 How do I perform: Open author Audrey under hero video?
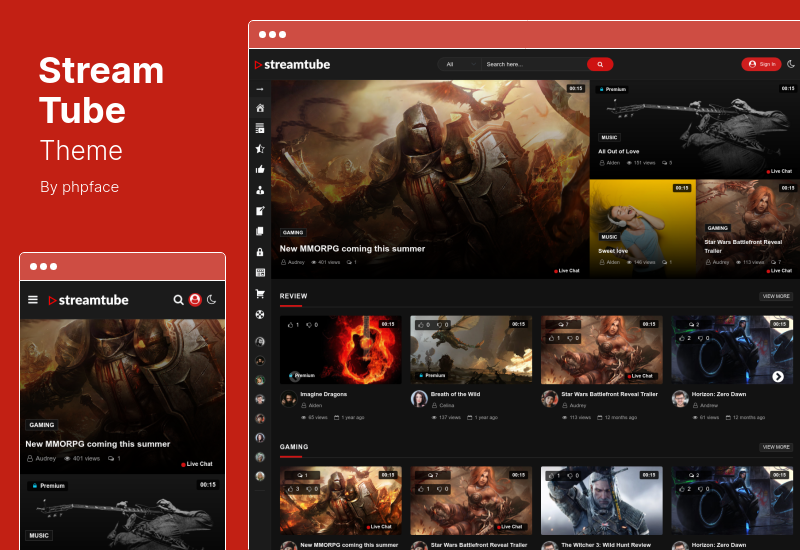click(x=293, y=262)
